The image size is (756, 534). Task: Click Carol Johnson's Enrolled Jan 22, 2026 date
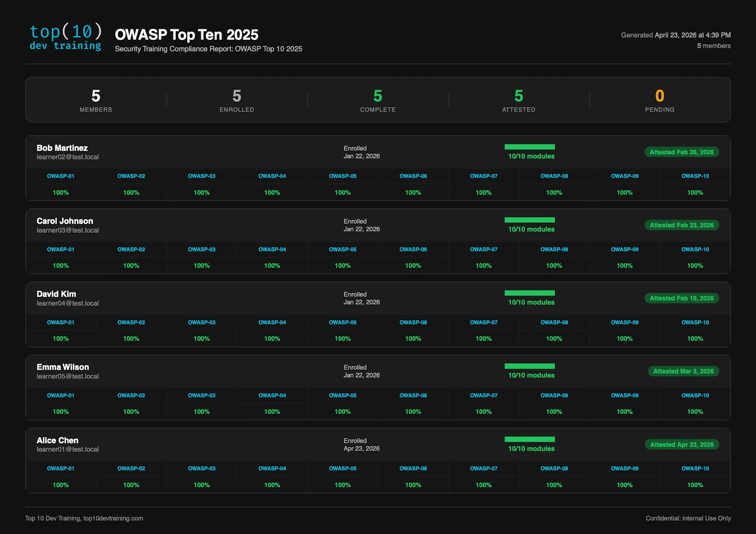(361, 225)
